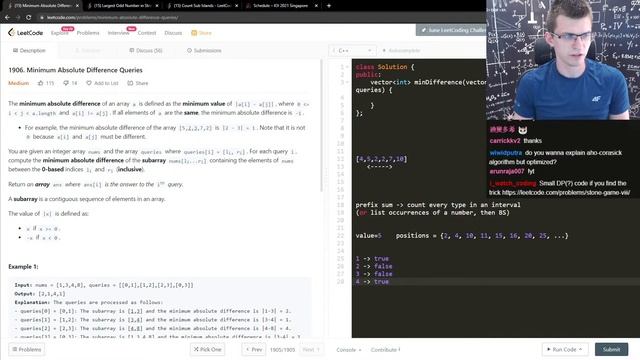Click the browser address bar URL

coord(112,18)
